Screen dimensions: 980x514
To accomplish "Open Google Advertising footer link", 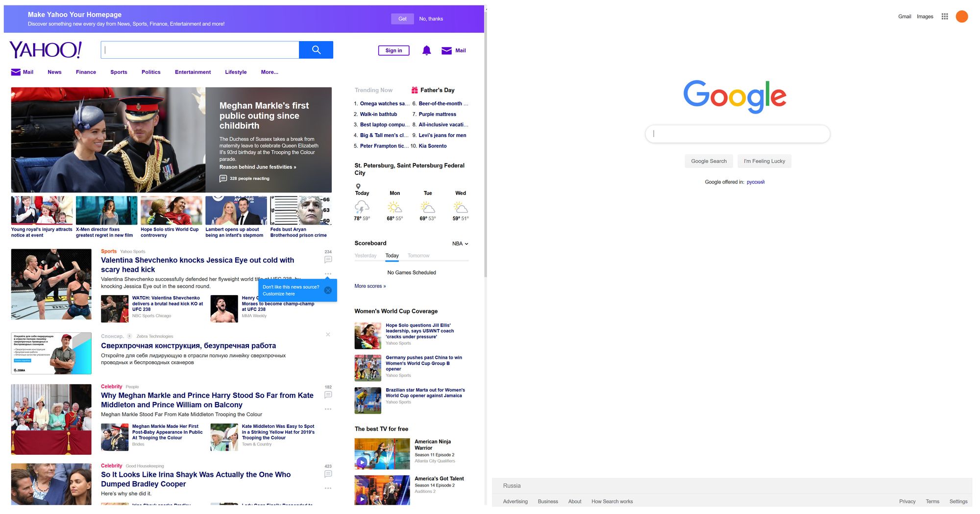I will pyautogui.click(x=515, y=501).
